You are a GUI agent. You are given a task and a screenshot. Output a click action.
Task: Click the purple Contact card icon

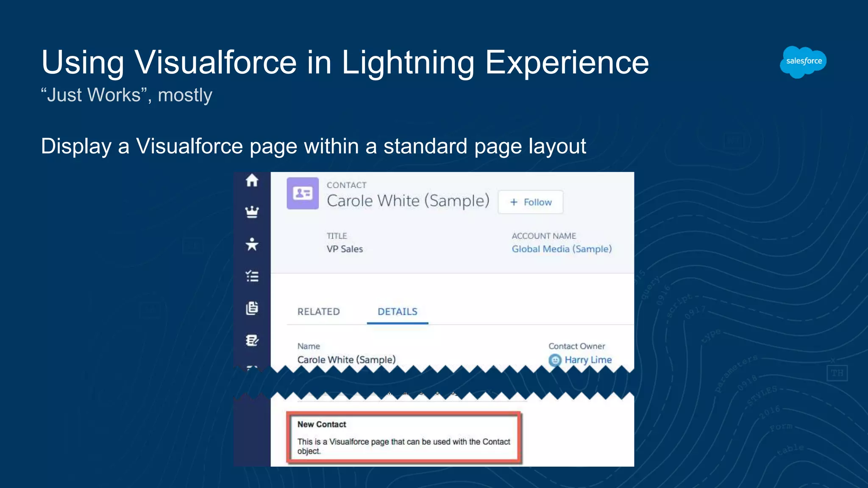(x=303, y=193)
